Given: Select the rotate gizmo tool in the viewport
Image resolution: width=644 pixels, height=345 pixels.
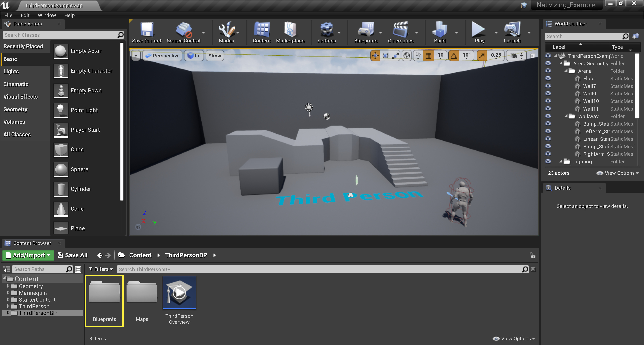Looking at the screenshot, I should coord(385,56).
